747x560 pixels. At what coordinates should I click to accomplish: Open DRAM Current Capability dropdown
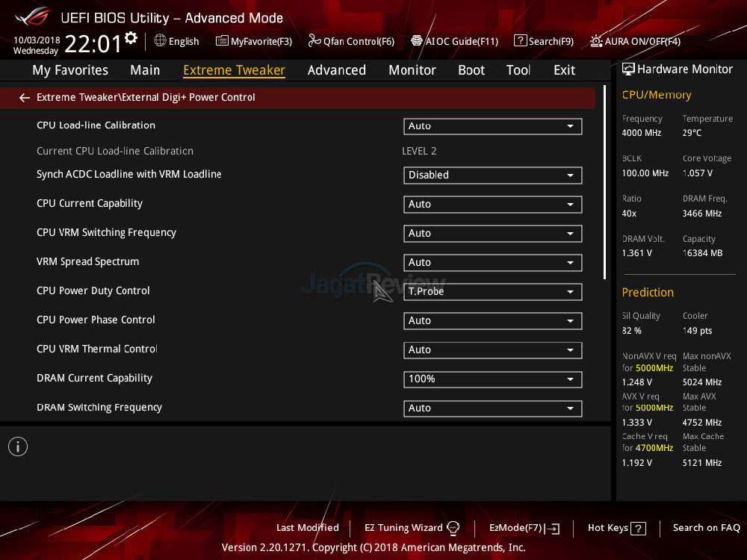[492, 379]
